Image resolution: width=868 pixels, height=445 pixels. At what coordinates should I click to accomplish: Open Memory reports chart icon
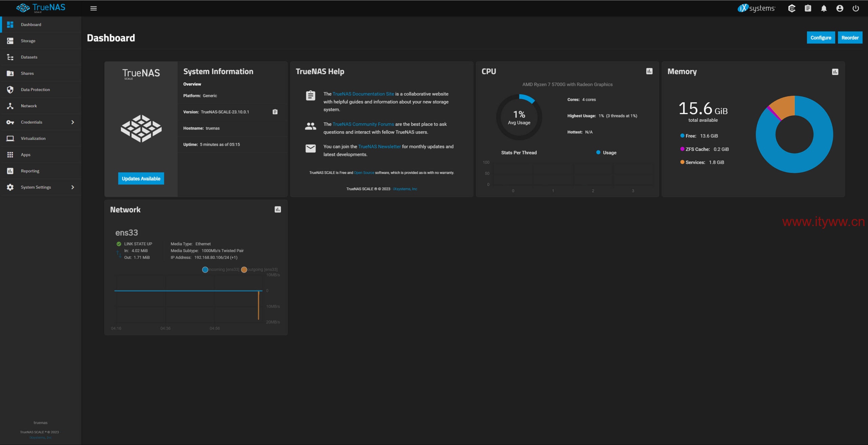coord(835,72)
